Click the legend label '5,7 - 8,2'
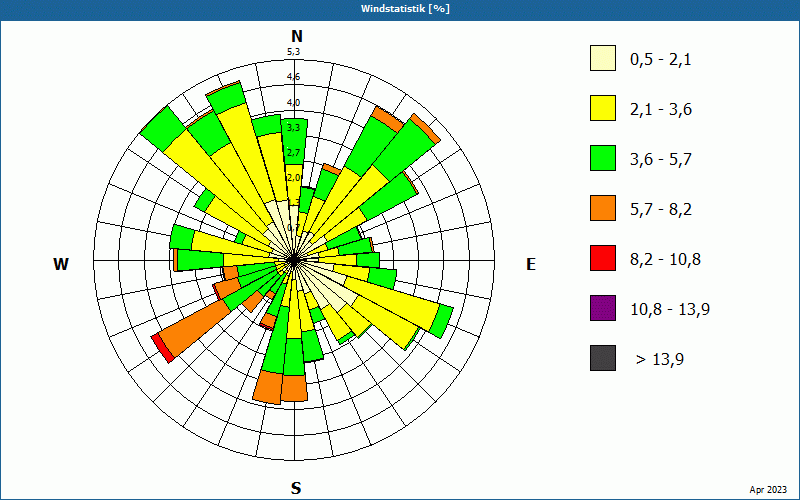This screenshot has width=800, height=500. [x=661, y=210]
